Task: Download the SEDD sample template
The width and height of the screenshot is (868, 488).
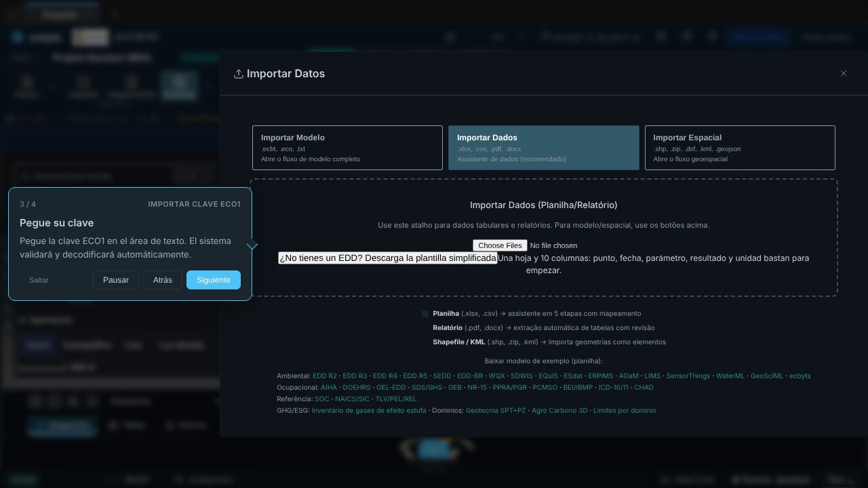Action: (442, 375)
